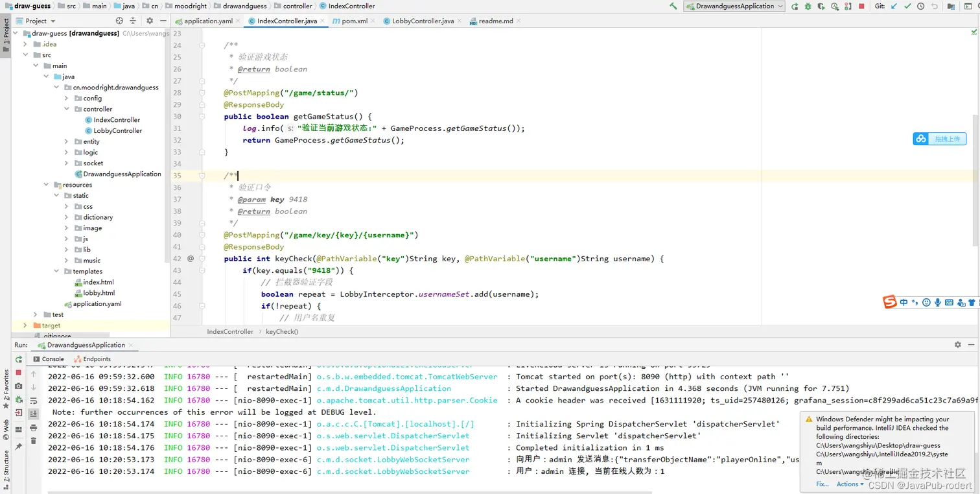Switch to the Console tab
Screen dimensions: 980x494
point(49,359)
